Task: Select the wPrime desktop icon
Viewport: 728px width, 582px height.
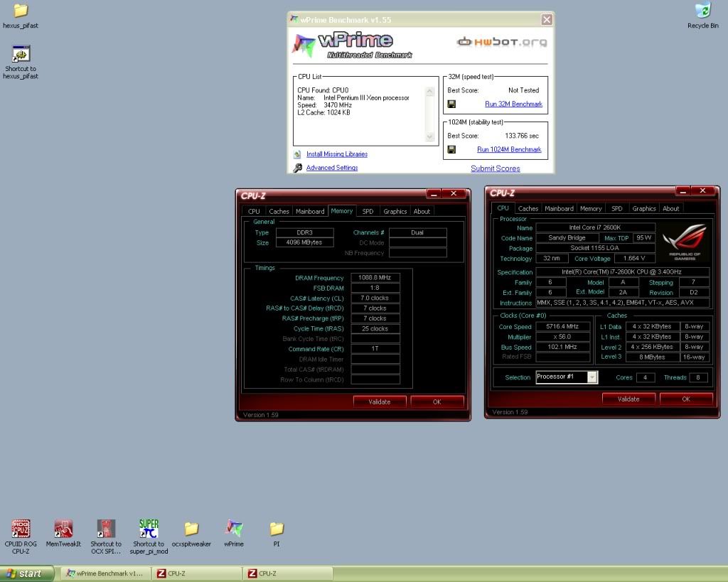Action: [x=234, y=529]
